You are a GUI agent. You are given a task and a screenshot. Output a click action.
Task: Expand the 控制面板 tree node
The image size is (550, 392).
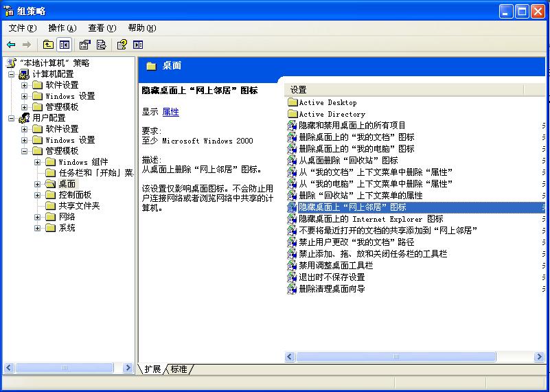pyautogui.click(x=38, y=195)
